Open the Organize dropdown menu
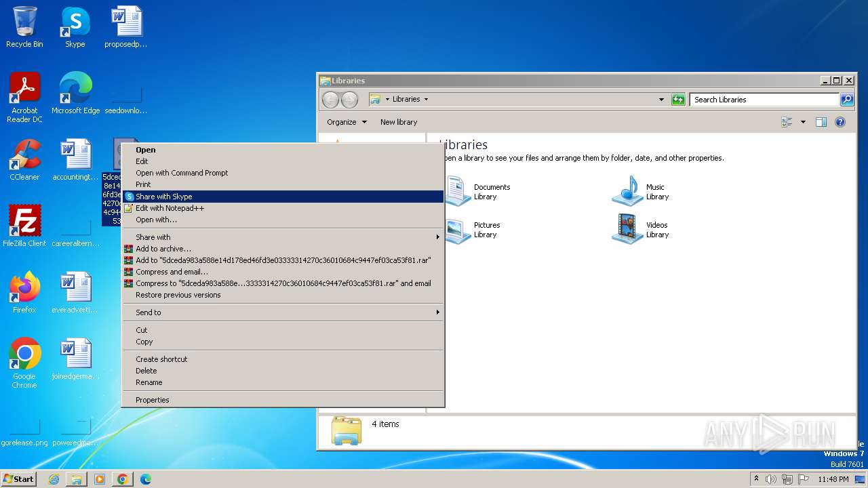Image resolution: width=868 pixels, height=488 pixels. tap(347, 122)
